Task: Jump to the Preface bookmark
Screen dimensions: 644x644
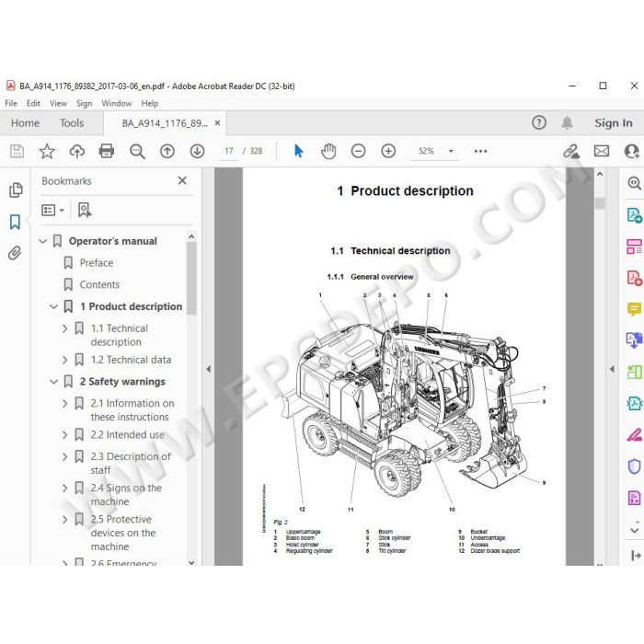Action: coord(96,263)
